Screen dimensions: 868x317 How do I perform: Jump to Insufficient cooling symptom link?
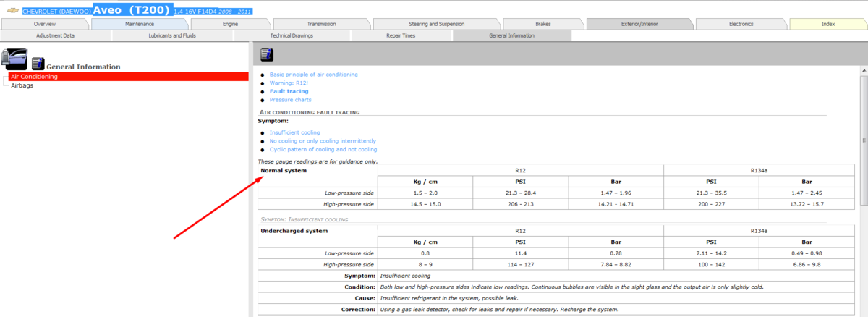point(294,132)
